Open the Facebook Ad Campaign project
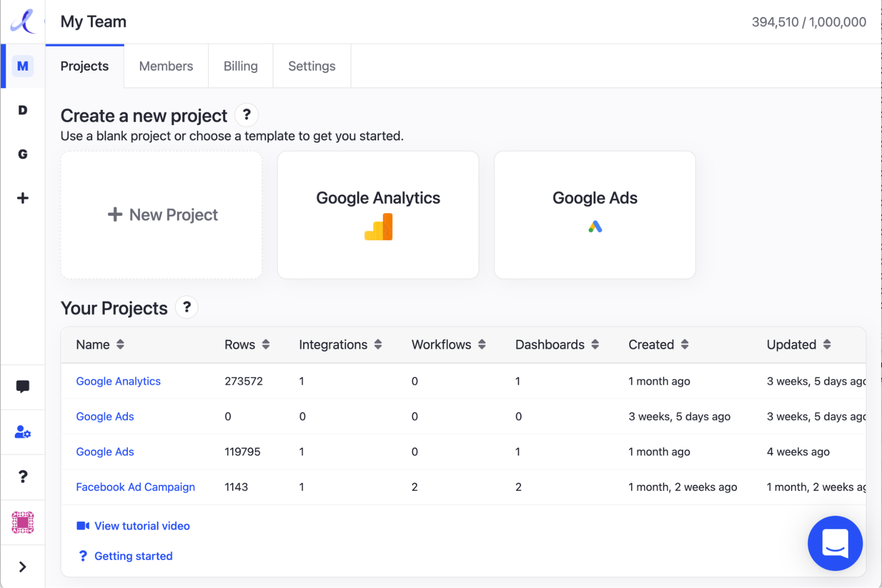The image size is (882, 588). (x=135, y=487)
